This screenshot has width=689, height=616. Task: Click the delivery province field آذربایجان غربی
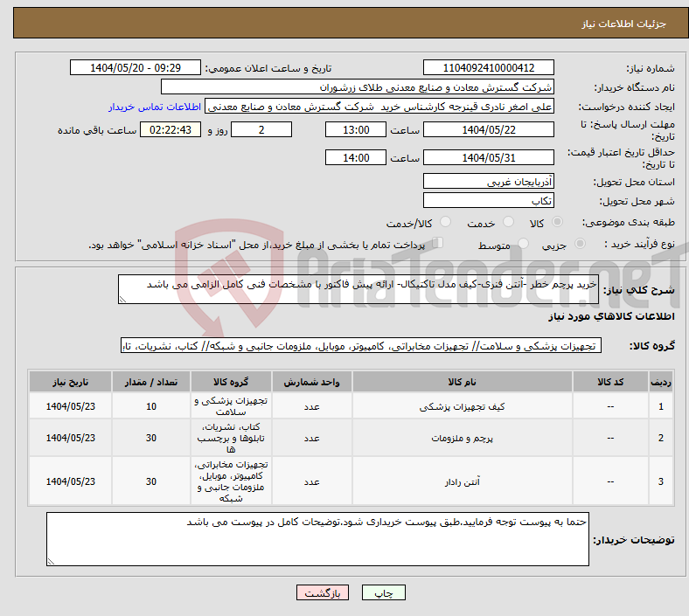click(x=488, y=181)
